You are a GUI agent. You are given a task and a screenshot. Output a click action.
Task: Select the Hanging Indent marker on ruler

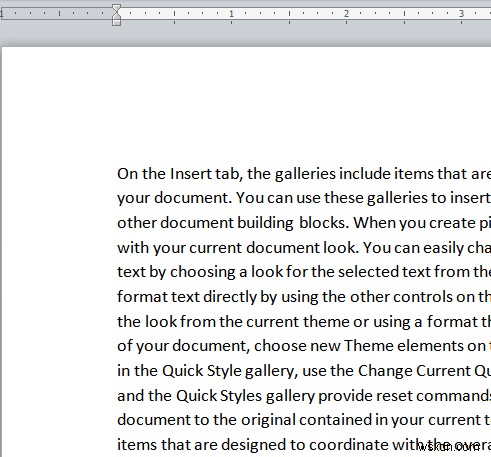(116, 16)
